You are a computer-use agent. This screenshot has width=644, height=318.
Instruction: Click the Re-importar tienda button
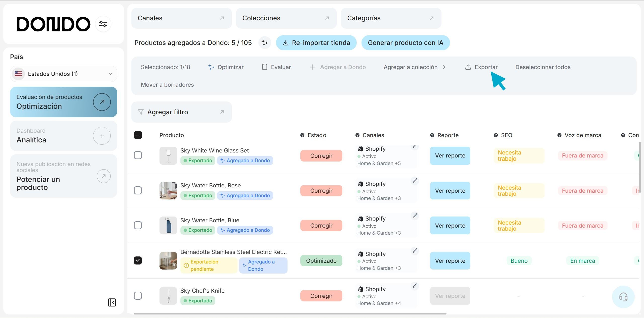click(x=316, y=43)
